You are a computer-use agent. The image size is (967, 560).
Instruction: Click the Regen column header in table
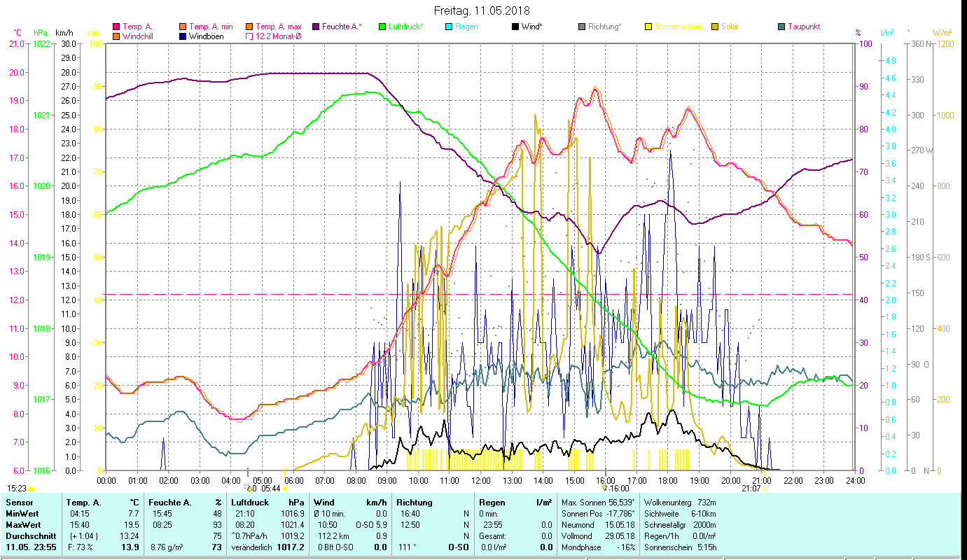coord(491,503)
